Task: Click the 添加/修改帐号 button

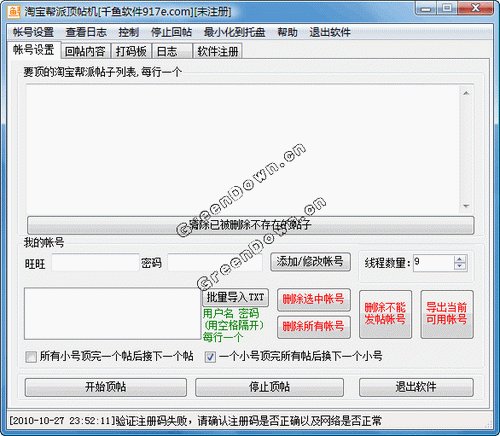Action: tap(310, 262)
